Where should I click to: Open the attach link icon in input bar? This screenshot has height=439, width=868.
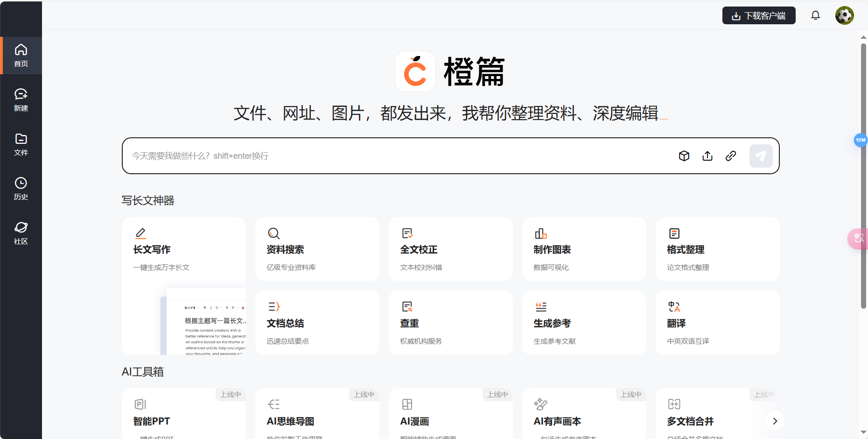(731, 156)
